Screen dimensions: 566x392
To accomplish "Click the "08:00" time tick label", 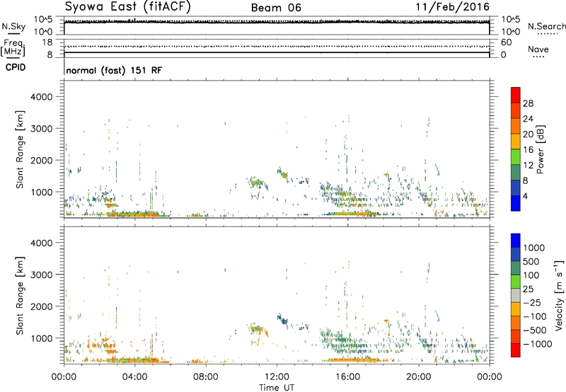I will (x=206, y=377).
